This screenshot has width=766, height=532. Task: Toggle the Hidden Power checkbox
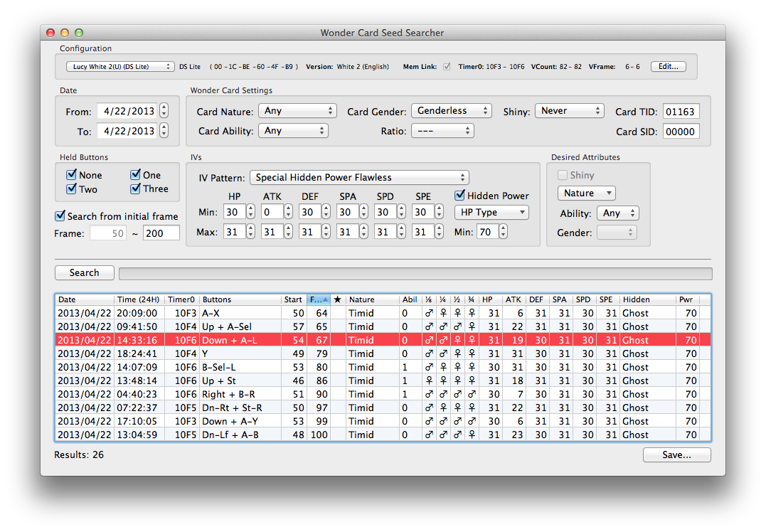pyautogui.click(x=459, y=196)
